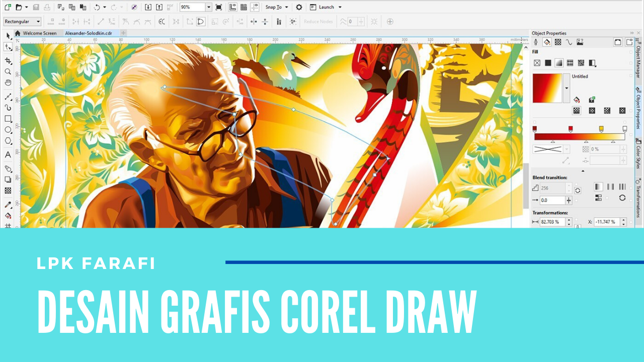Create a new document
This screenshot has width=644, height=362.
pos(8,7)
